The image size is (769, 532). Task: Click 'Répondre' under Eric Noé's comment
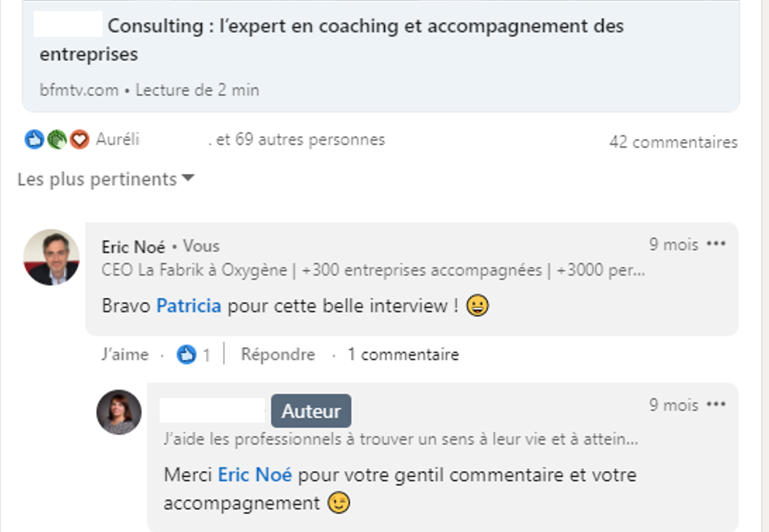point(278,354)
